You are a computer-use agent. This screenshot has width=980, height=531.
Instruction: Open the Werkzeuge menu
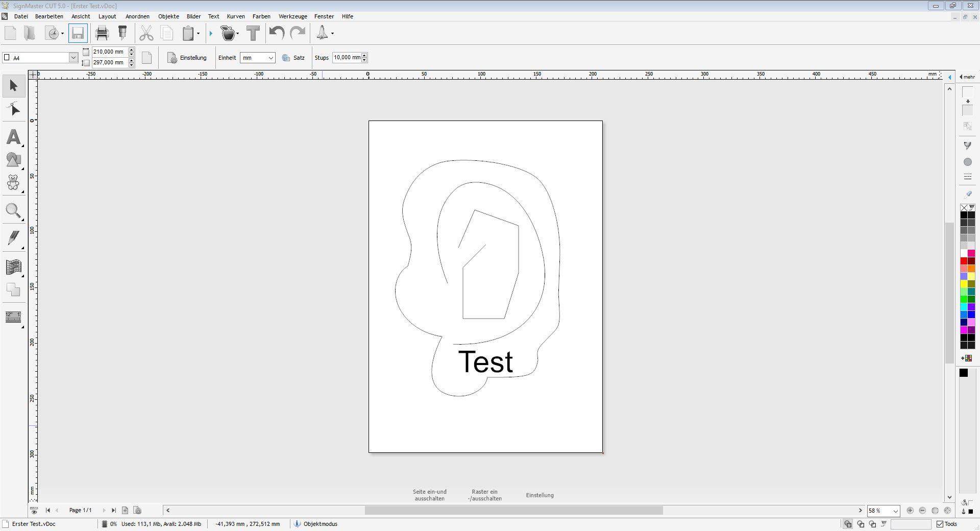tap(292, 16)
